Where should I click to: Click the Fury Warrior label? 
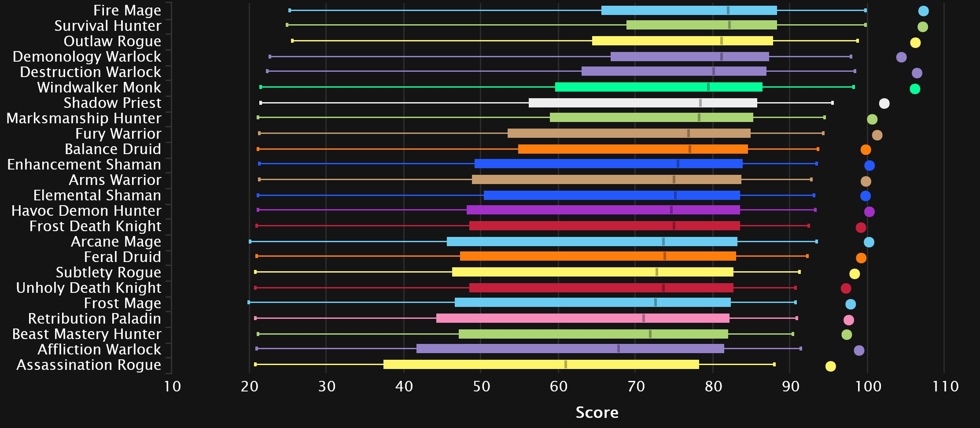(118, 134)
